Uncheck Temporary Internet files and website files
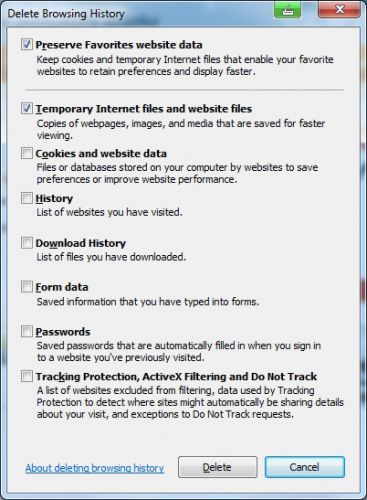 27,108
